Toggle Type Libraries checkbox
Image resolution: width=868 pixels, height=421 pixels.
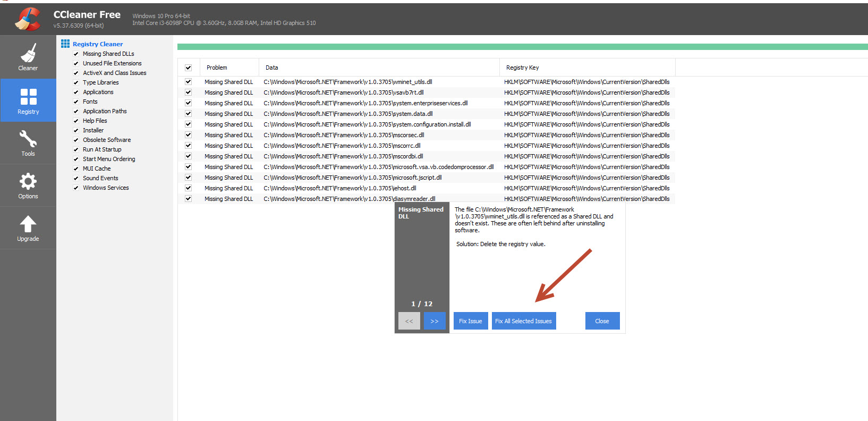[76, 82]
